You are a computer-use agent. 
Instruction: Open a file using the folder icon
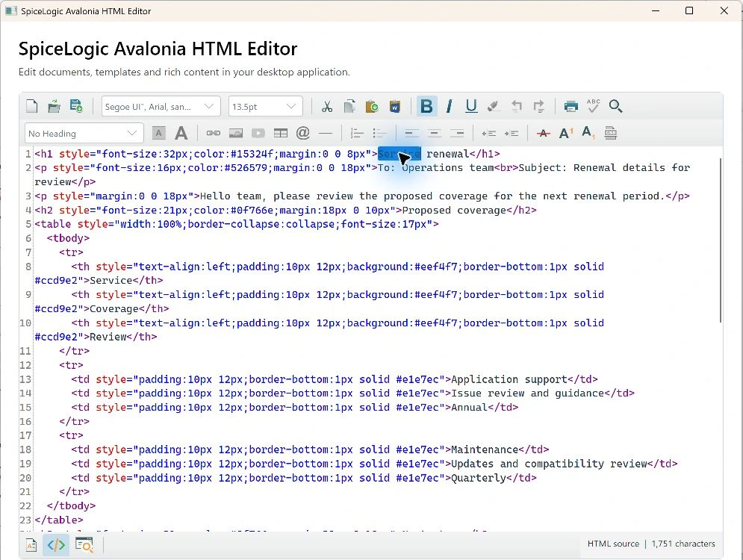54,106
